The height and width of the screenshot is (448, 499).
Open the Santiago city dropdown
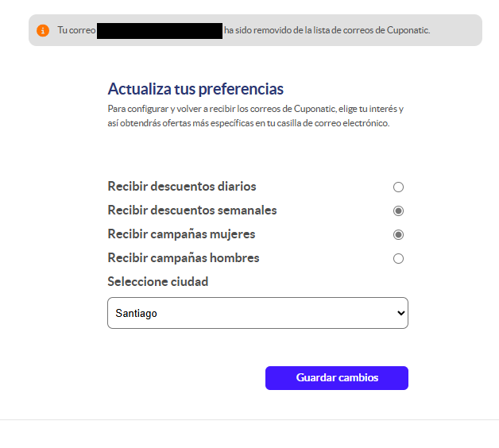(x=257, y=313)
